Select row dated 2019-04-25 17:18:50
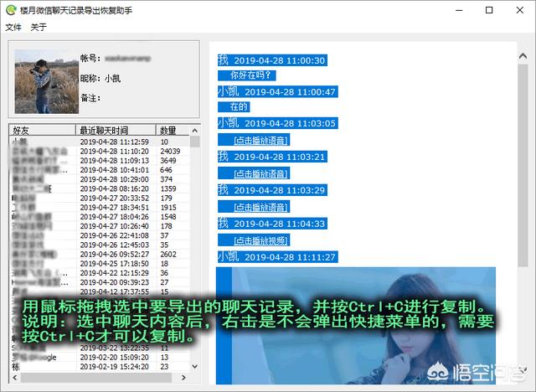Viewport: 536px width, 392px height. pos(99,264)
